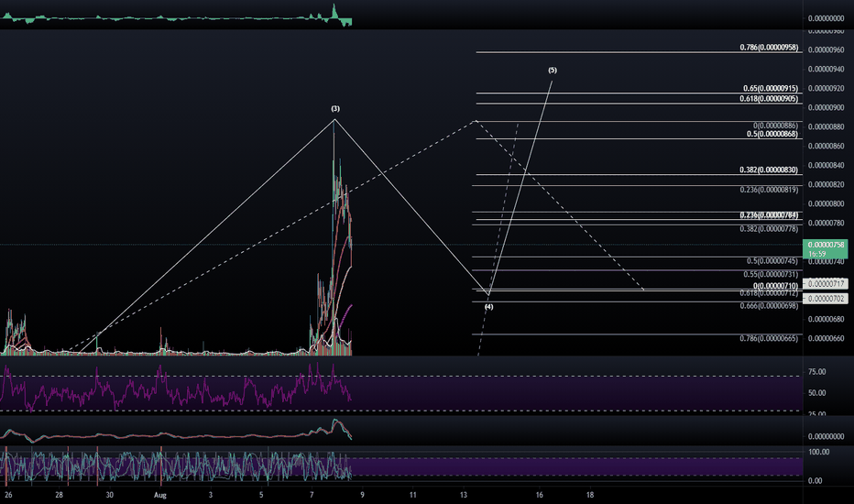Click the (4) wave label at the trough
854x504 pixels.
coord(488,307)
